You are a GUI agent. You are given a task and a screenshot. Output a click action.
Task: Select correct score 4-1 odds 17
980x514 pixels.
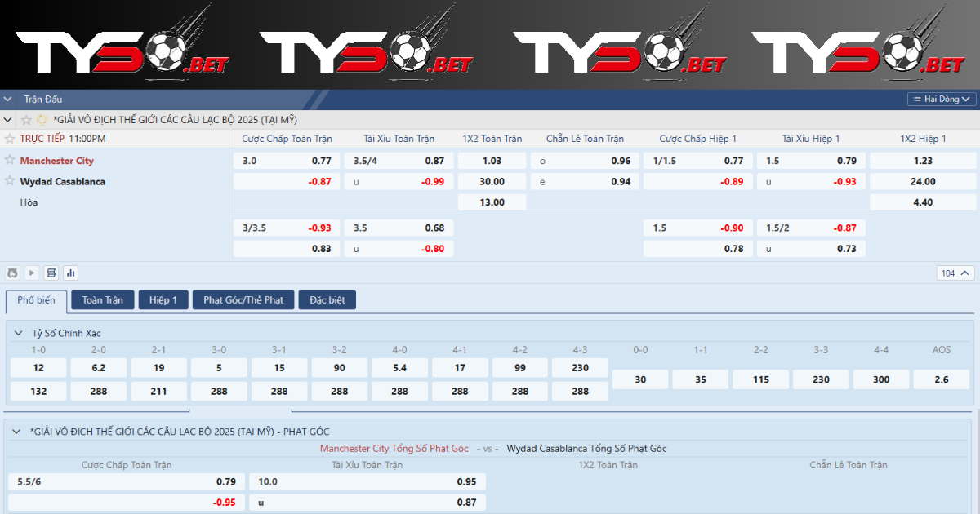tap(461, 368)
